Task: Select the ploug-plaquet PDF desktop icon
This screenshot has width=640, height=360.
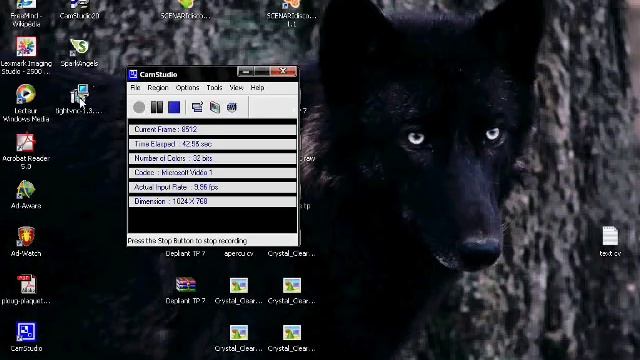Action: 26,284
